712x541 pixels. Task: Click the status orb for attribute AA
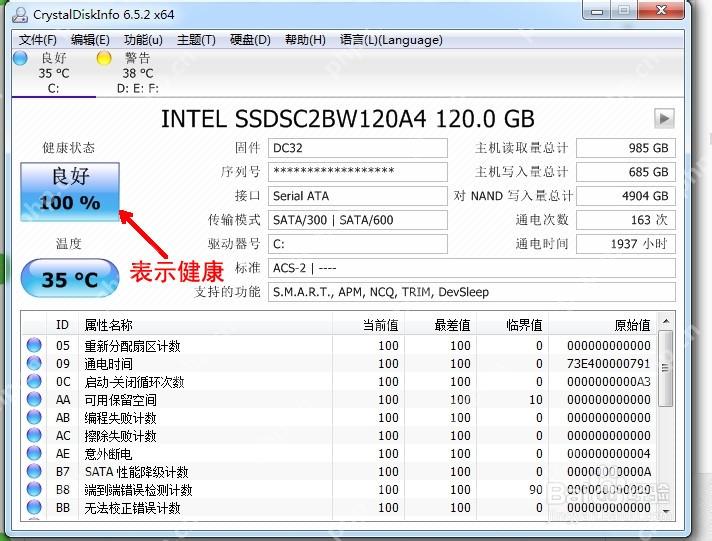[34, 399]
